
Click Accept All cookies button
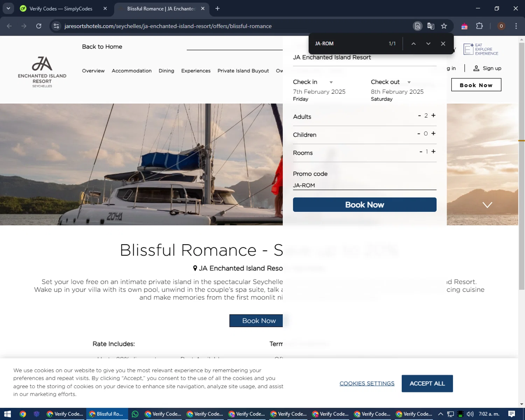pyautogui.click(x=427, y=384)
